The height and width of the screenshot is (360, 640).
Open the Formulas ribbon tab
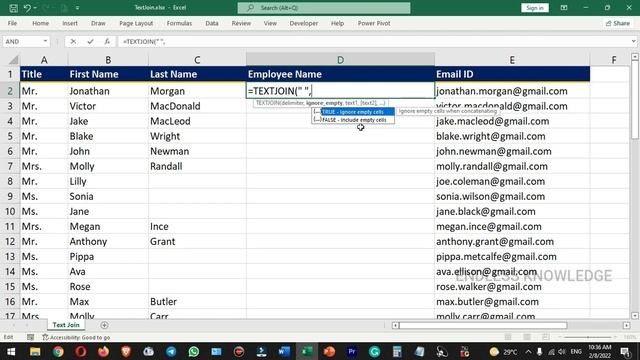[179, 23]
